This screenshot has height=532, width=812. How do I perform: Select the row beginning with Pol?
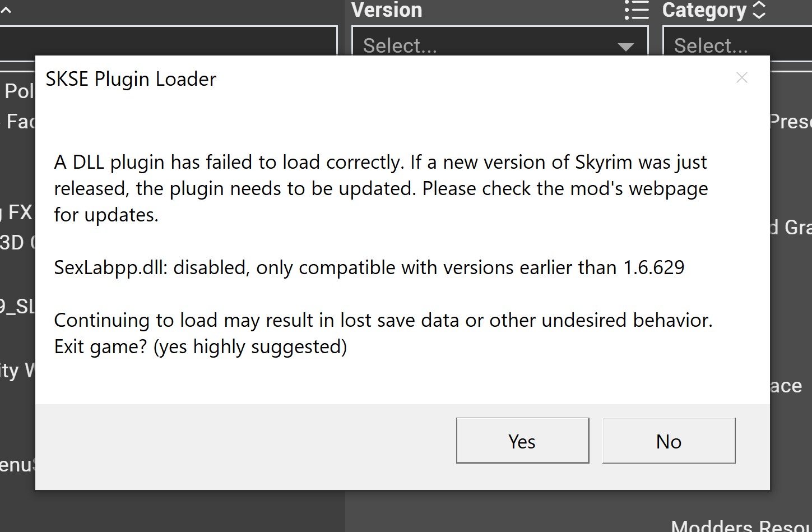(19, 91)
